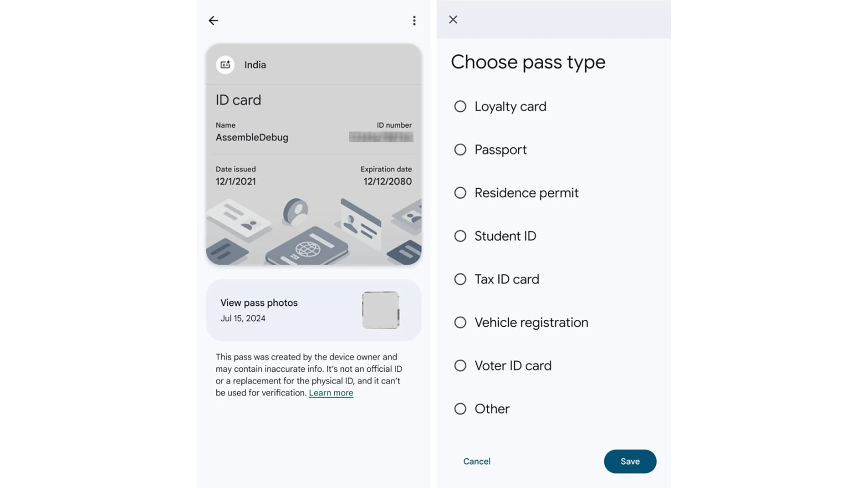Select the Voter ID card radio button

coord(459,365)
